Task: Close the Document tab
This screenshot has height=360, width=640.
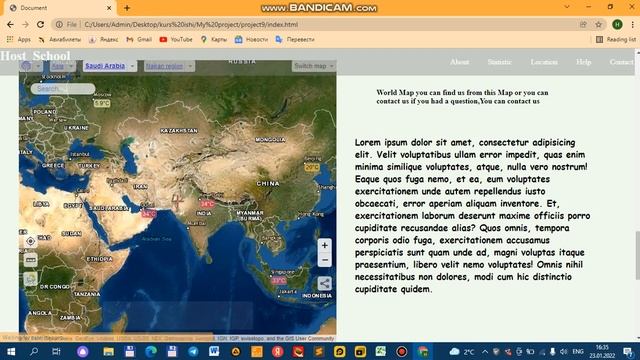Action: 109,8
